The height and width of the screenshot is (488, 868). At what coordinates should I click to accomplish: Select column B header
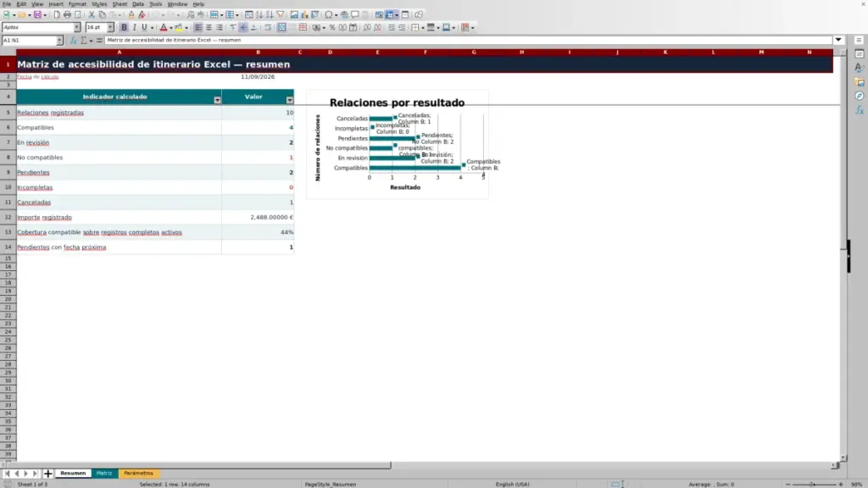(x=258, y=53)
